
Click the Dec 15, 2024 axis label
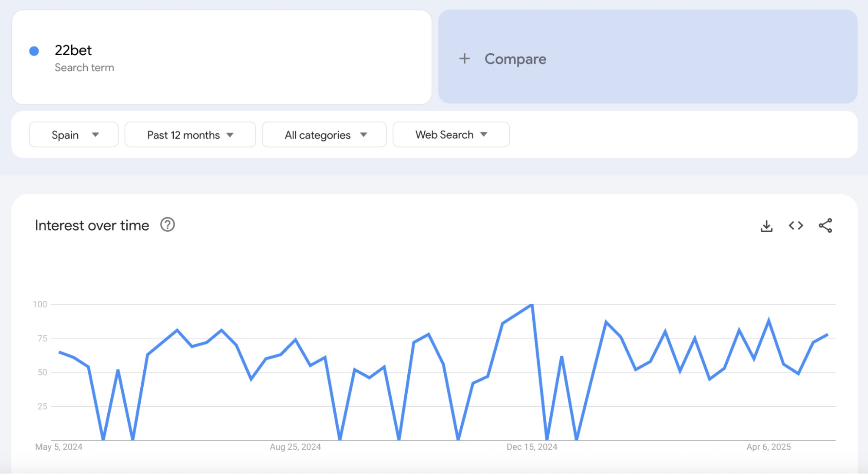click(532, 447)
